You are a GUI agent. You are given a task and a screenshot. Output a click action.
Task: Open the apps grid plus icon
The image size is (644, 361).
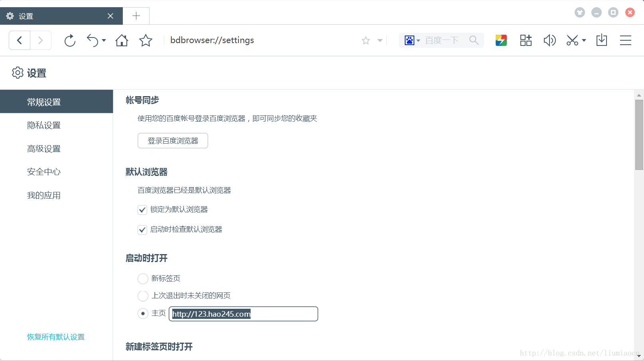pyautogui.click(x=526, y=40)
